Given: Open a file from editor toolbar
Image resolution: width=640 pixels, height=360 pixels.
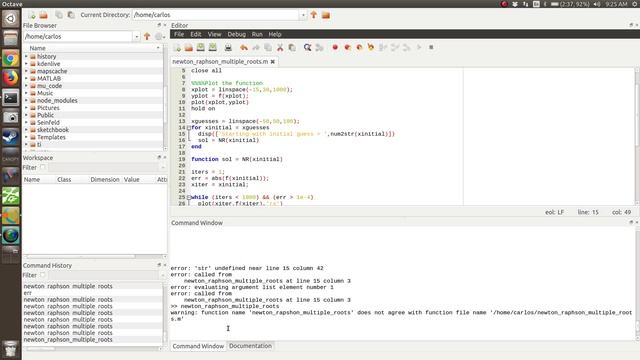Looking at the screenshot, I should click(x=189, y=48).
